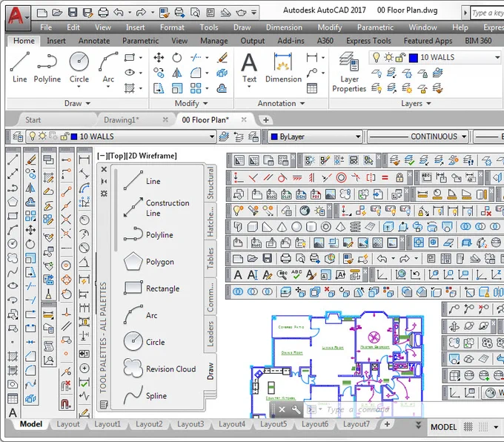Select the Circle tool in the ribbon

pyautogui.click(x=79, y=69)
